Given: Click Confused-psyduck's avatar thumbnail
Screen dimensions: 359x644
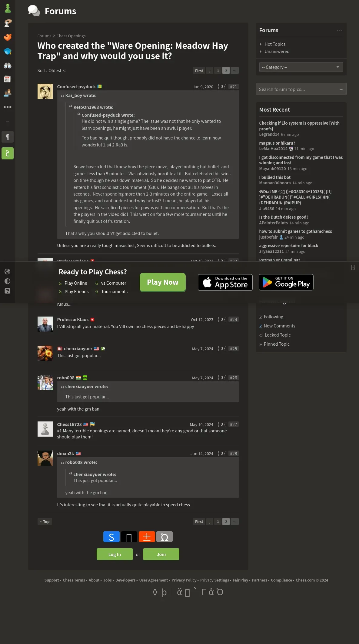Looking at the screenshot, I should (x=45, y=91).
